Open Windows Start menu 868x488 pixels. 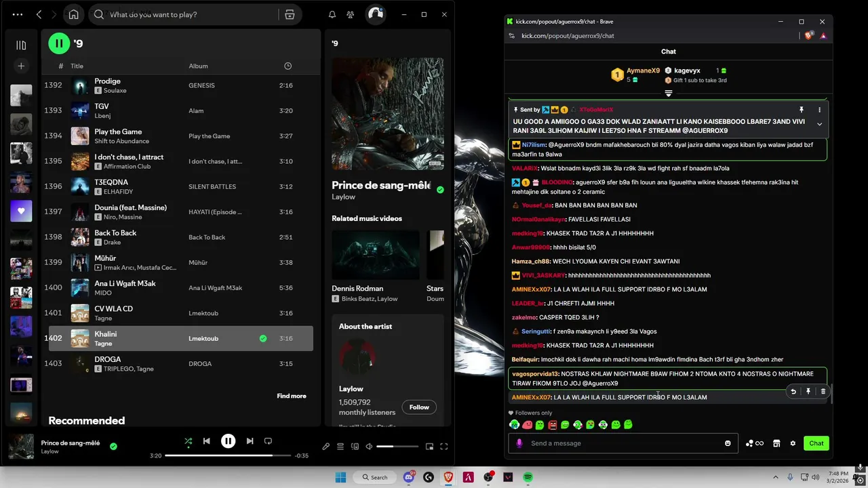coord(340,477)
